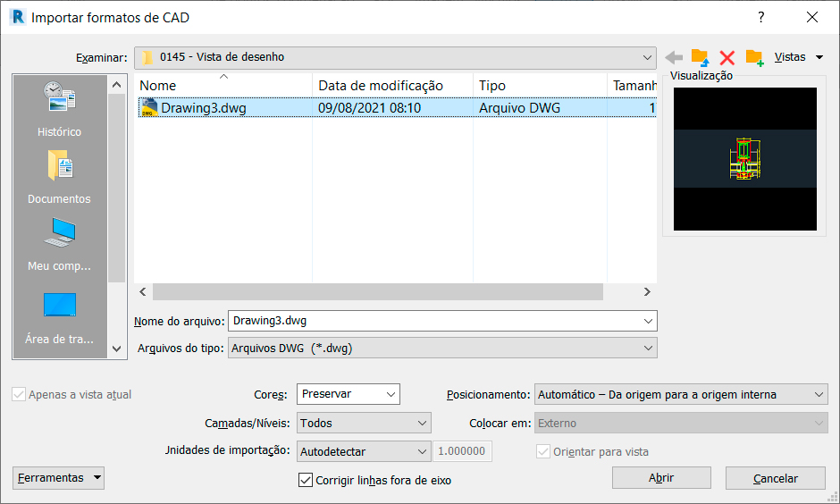
Task: Click the Cancelar button
Action: pos(776,478)
